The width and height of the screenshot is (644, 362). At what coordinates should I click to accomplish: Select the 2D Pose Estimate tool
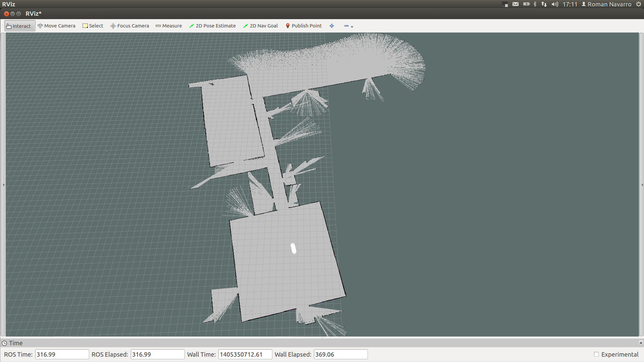pyautogui.click(x=212, y=25)
